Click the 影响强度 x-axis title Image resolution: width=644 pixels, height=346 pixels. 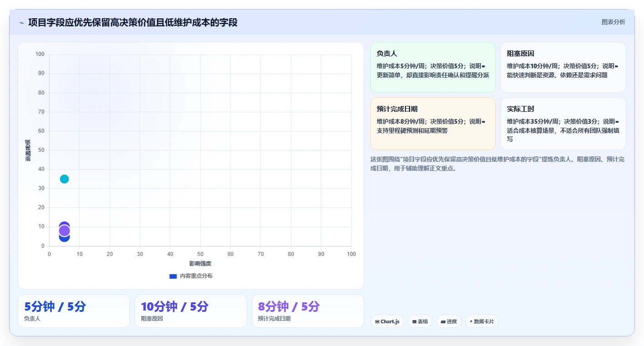click(x=200, y=264)
